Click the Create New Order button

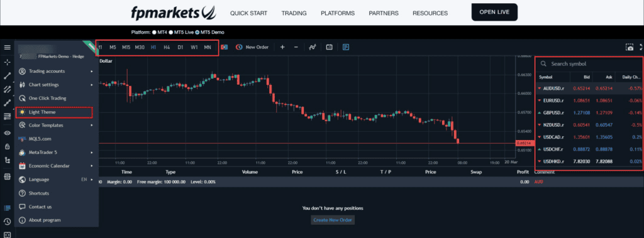pyautogui.click(x=333, y=220)
